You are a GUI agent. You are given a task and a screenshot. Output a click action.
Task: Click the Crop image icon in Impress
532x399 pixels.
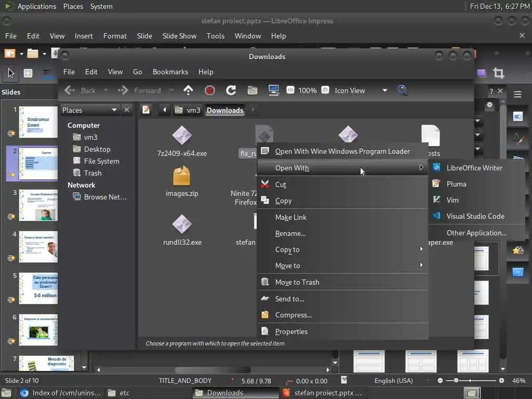498,73
